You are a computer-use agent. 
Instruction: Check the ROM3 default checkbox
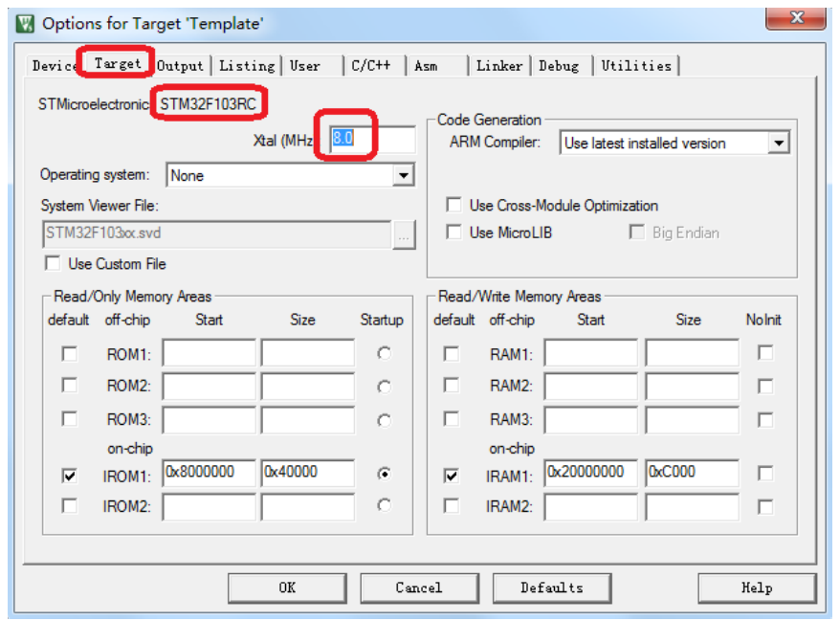pyautogui.click(x=70, y=418)
